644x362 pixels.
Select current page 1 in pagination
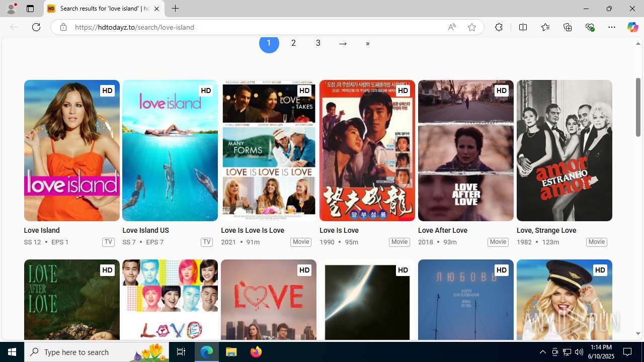[x=269, y=43]
